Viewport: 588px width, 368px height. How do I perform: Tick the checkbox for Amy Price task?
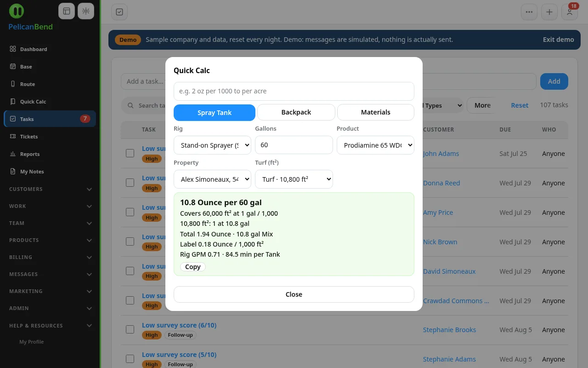tap(130, 212)
